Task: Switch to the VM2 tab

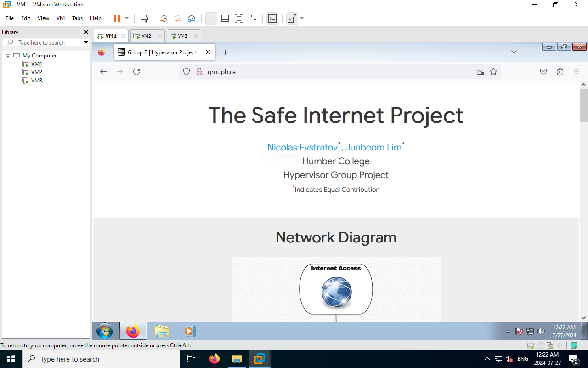Action: 146,35
